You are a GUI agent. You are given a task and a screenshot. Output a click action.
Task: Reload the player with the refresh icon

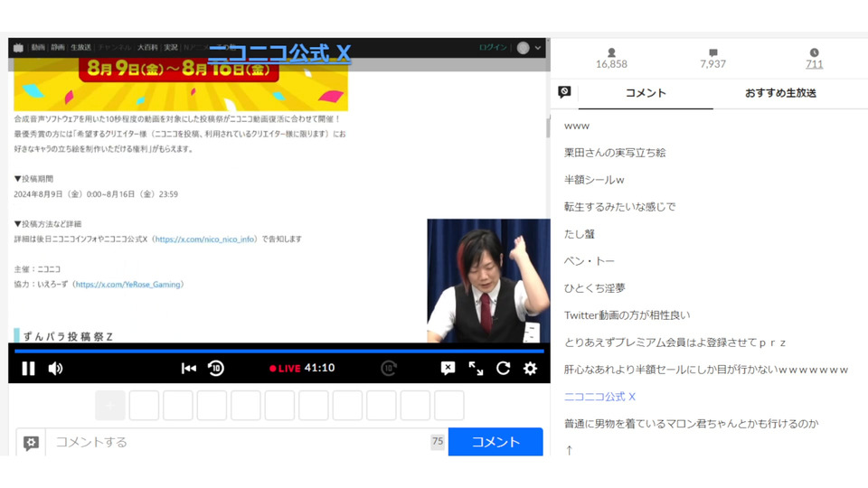(x=503, y=369)
